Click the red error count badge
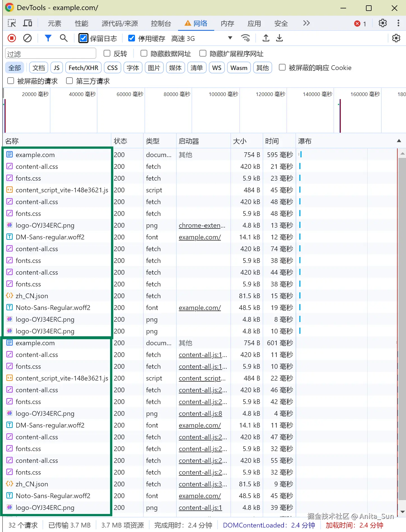The image size is (406, 532). point(360,24)
